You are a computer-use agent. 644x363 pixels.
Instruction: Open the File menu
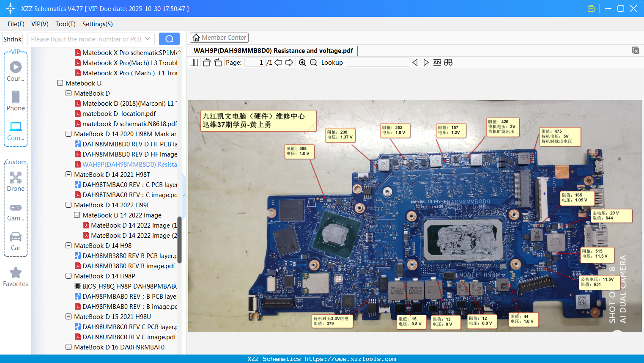[16, 24]
